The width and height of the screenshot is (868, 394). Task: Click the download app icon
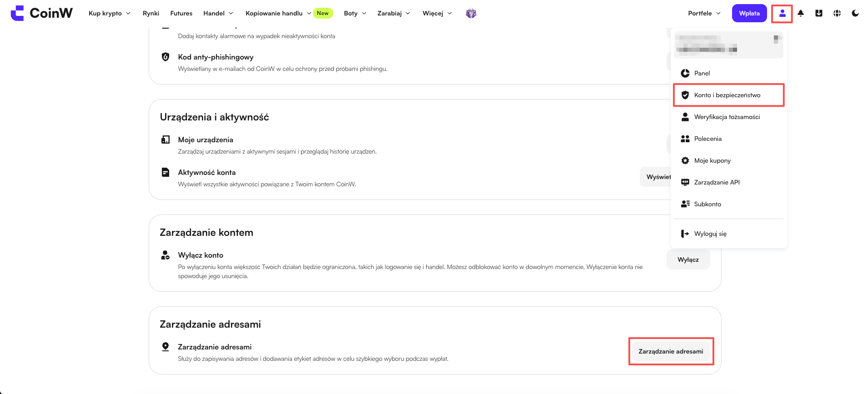click(x=819, y=13)
